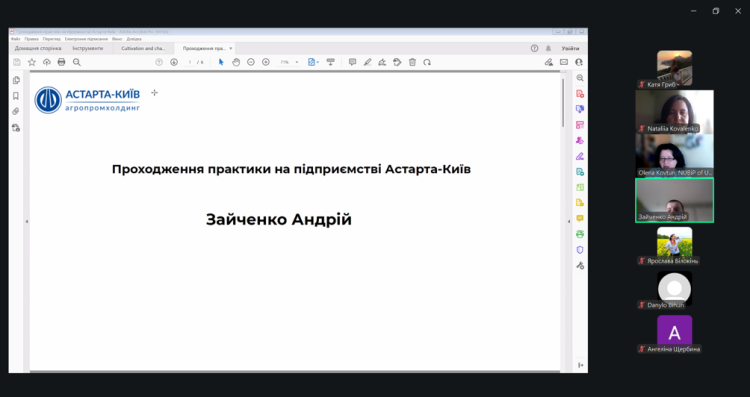This screenshot has height=397, width=750.
Task: Open the Перегляд menu
Action: (51, 39)
